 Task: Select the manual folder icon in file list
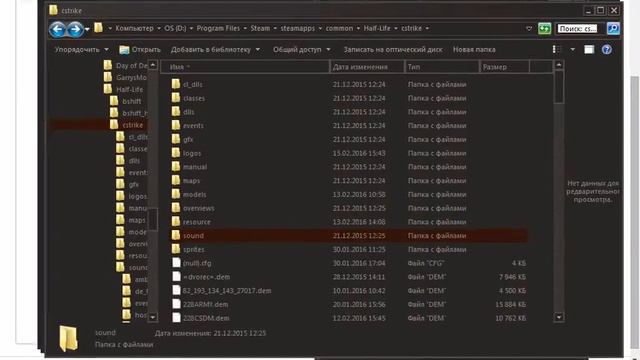176,167
